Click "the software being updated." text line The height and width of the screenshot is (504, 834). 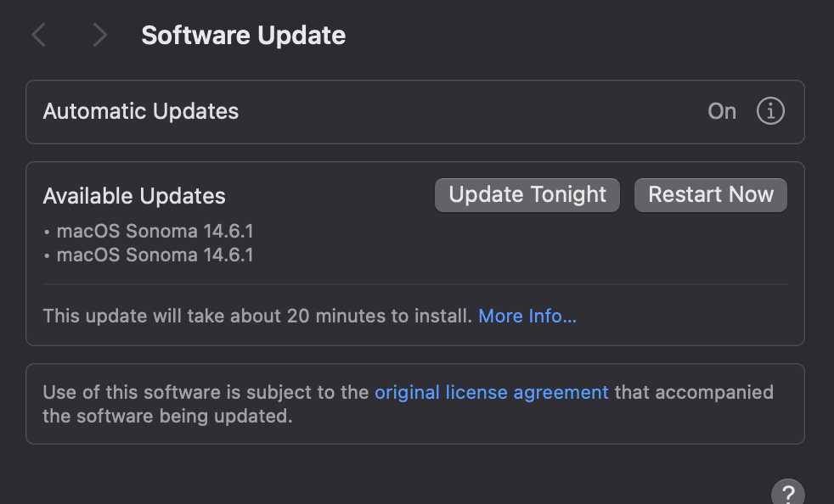[x=167, y=417]
